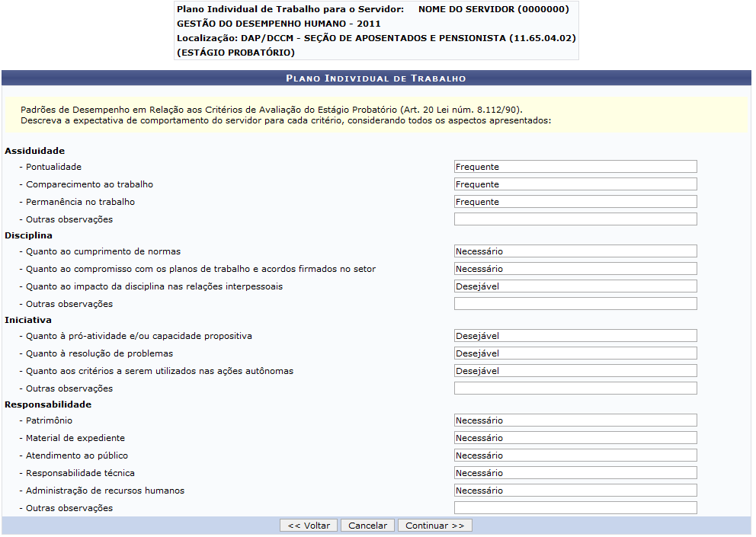Click the Responsabilidade section heading

pyautogui.click(x=48, y=404)
